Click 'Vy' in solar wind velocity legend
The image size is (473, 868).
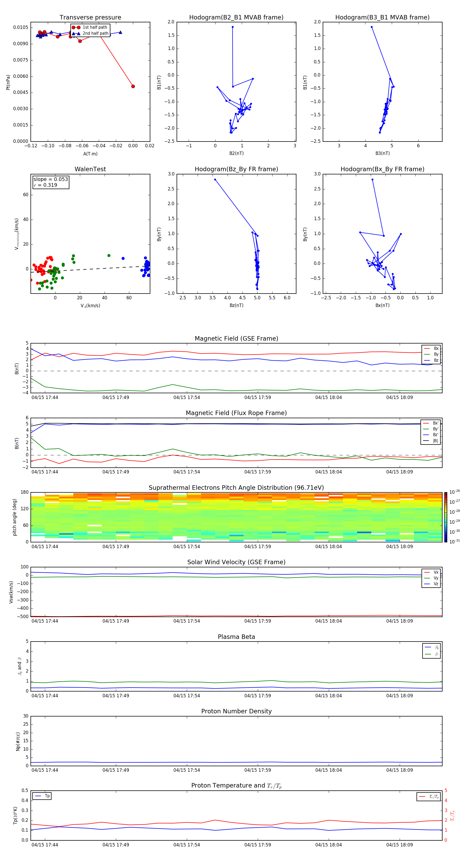431,578
